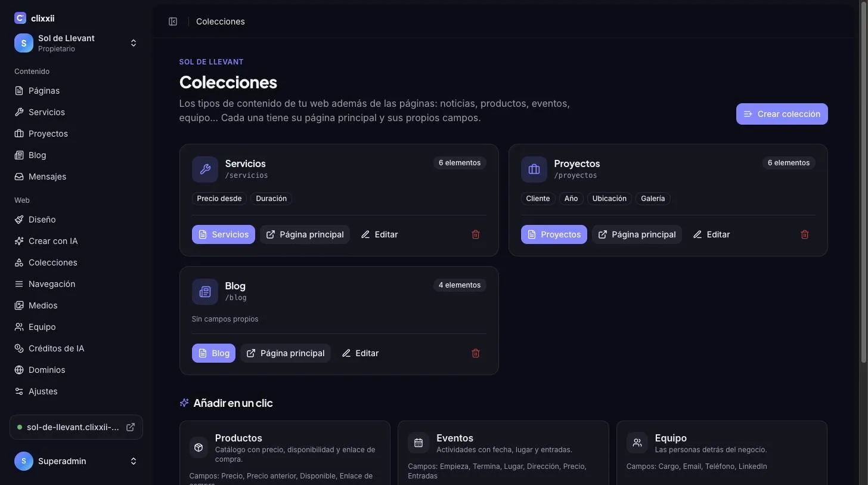Open Página principal of the Servicios collection
The image size is (868, 485).
tap(305, 234)
